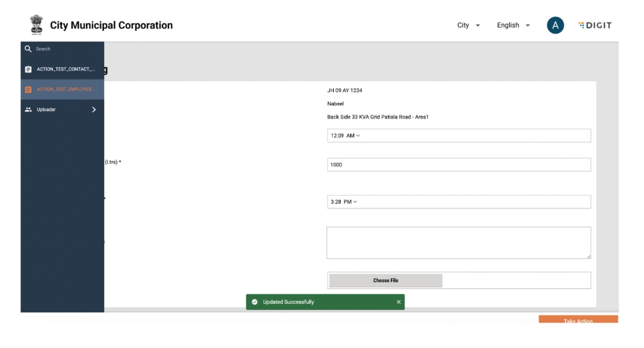Select the ACTION_TEST_EMPLOYEE menu item label
The width and height of the screenshot is (644, 348).
(x=66, y=89)
